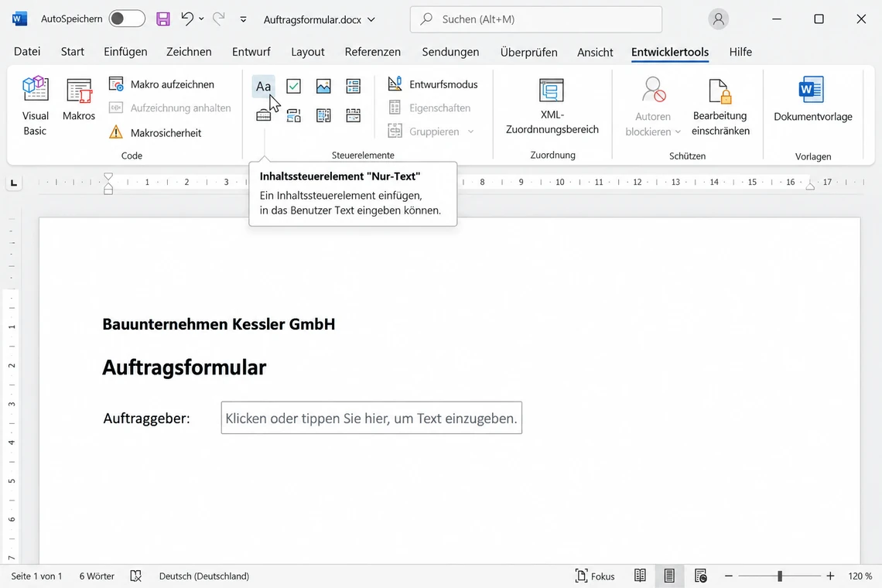Switch to the Ansicht tab
This screenshot has height=588, width=882.
(595, 52)
